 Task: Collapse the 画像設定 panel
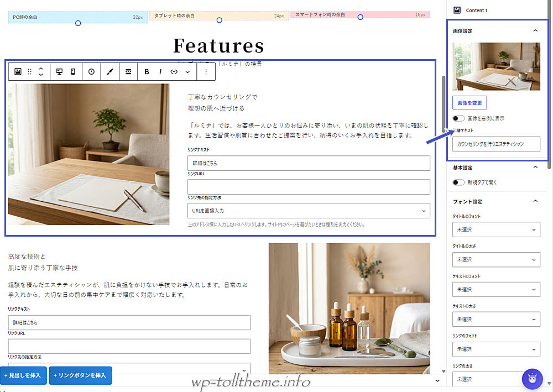tap(535, 30)
